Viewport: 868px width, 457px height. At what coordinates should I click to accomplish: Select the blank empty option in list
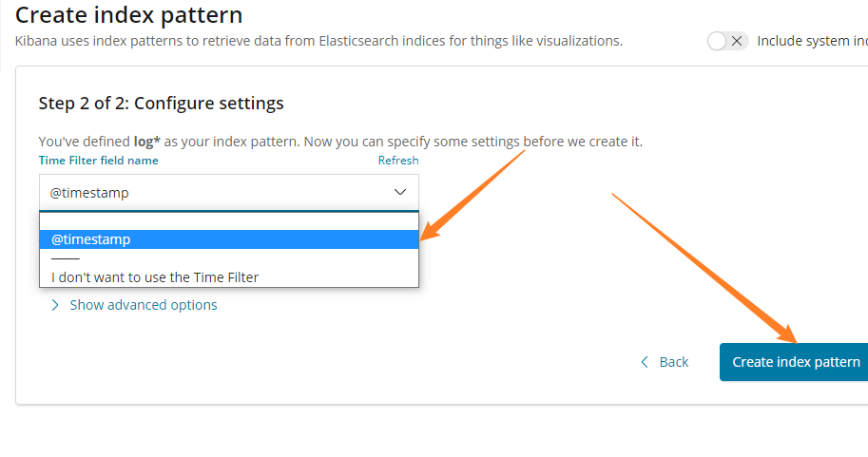coord(228,220)
